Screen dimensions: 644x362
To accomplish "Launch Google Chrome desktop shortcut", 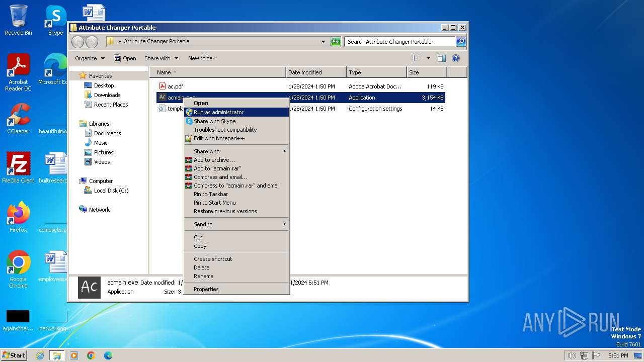I will pos(18,269).
